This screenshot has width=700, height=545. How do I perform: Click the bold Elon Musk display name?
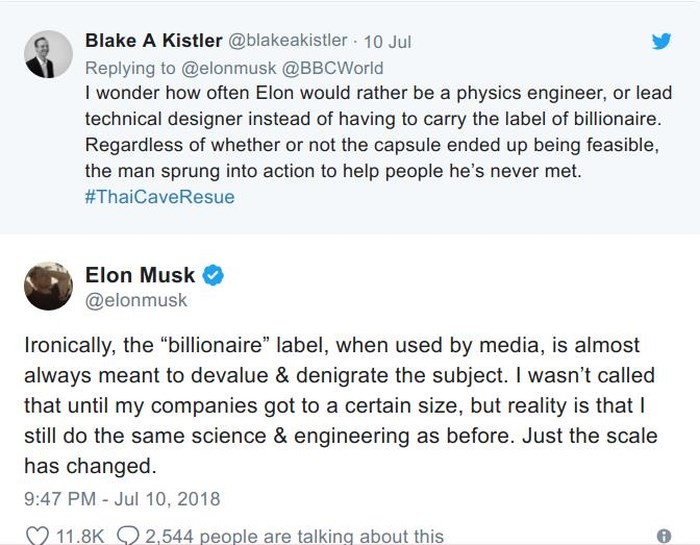[140, 275]
